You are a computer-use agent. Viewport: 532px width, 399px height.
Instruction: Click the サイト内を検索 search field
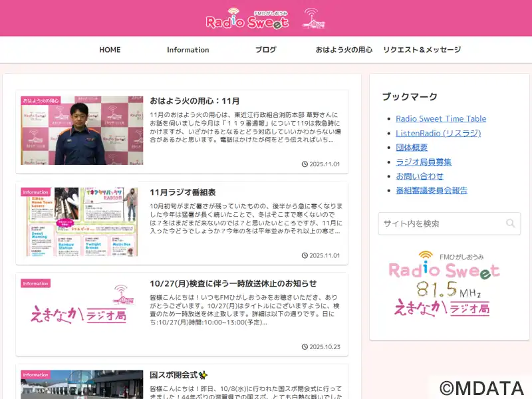(440, 223)
